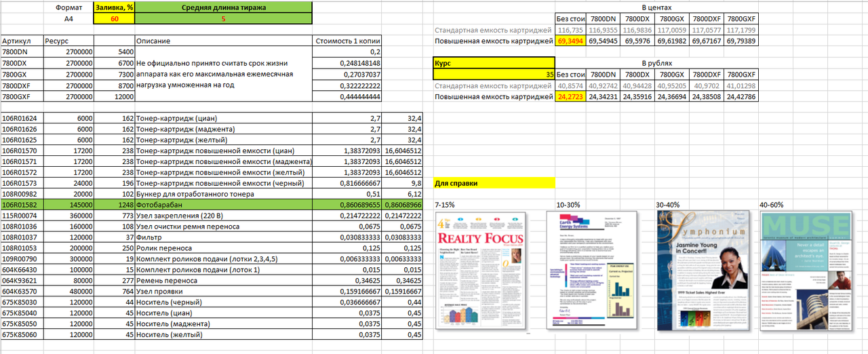
Task: Select the value 0,816666667 in black toner row
Action: 347,184
